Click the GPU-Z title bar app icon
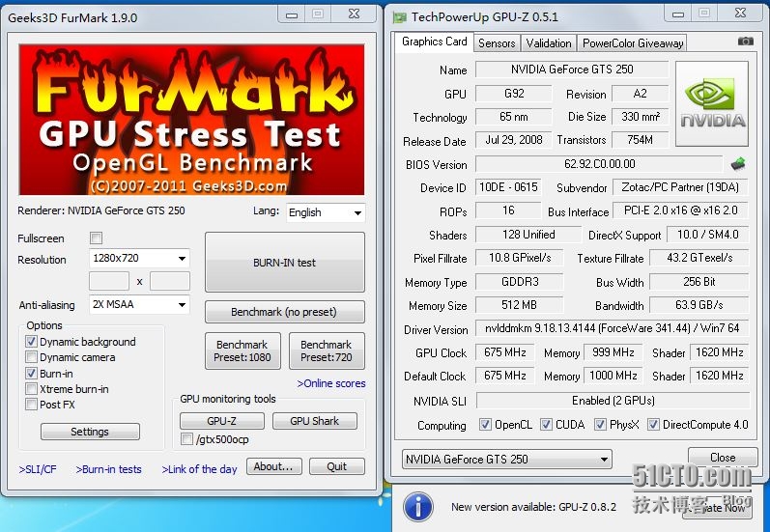The image size is (770, 532). 399,17
